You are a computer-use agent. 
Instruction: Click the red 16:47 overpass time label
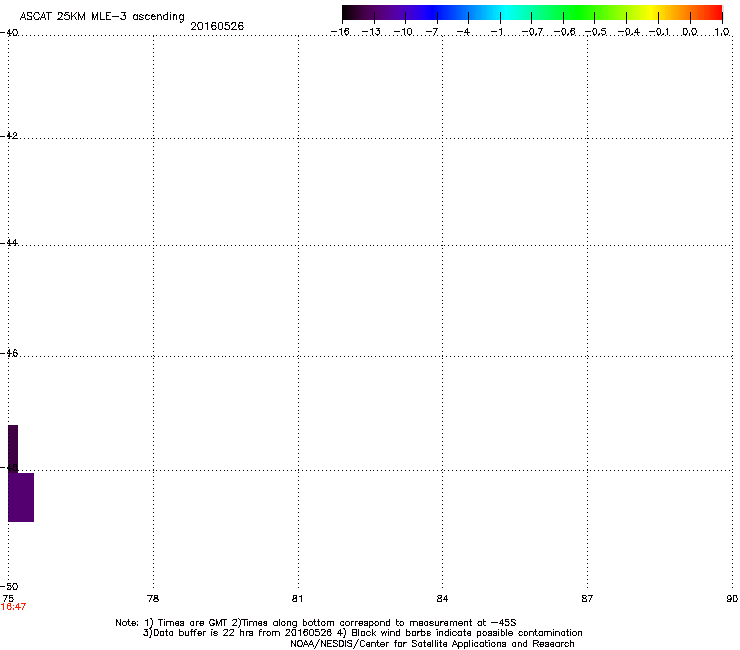[13, 607]
